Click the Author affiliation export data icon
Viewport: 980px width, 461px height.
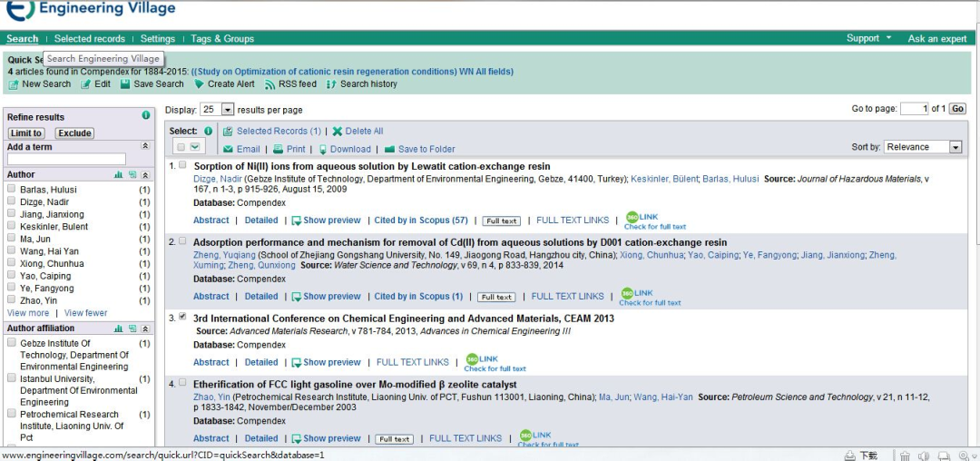(x=132, y=329)
